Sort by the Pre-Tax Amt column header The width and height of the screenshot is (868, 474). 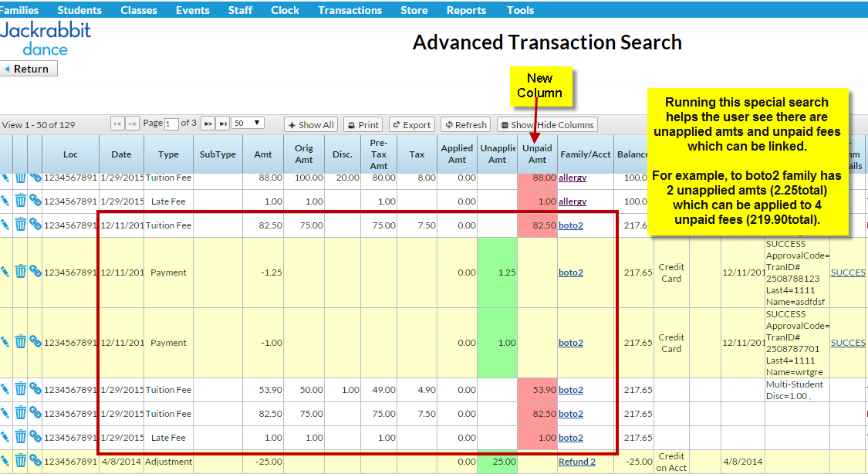(379, 154)
